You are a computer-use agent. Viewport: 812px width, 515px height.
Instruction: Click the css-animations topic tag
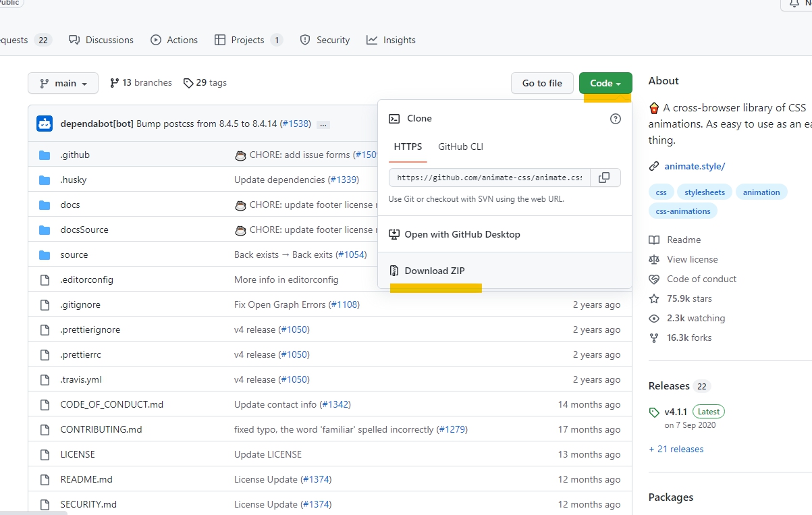point(683,211)
